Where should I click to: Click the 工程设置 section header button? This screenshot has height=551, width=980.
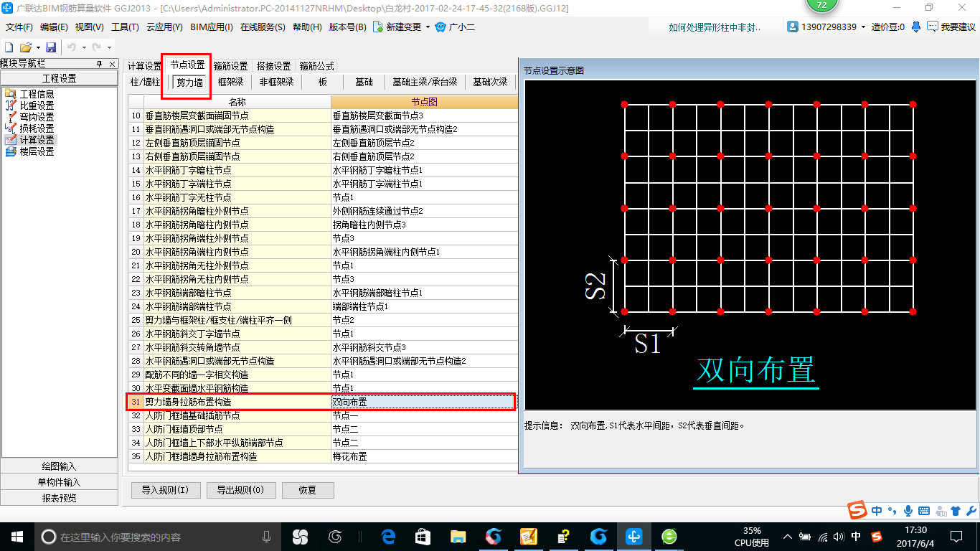click(59, 78)
